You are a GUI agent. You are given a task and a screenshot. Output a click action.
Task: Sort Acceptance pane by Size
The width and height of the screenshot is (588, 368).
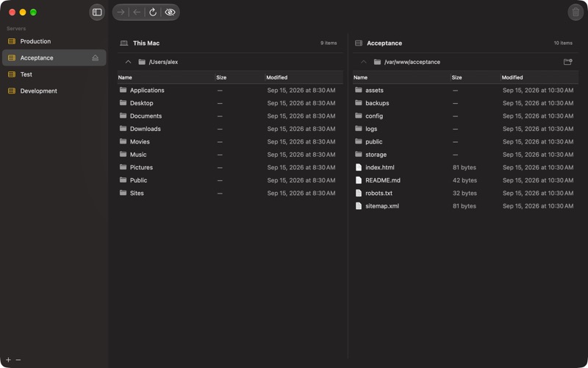(x=476, y=77)
